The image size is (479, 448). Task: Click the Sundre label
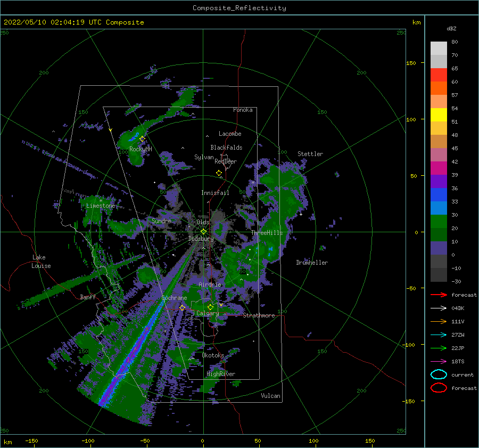coord(161,221)
